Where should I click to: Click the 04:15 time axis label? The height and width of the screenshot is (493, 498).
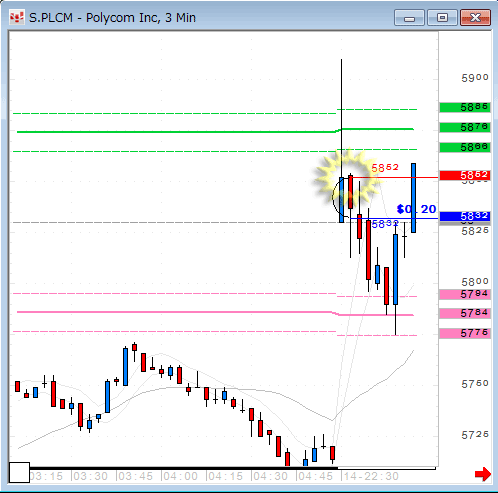[x=226, y=476]
